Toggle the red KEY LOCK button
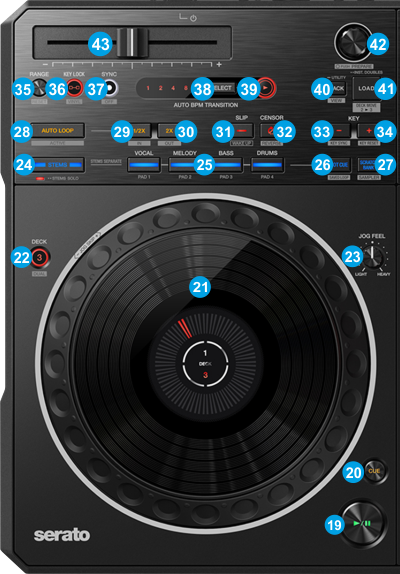 [75, 88]
